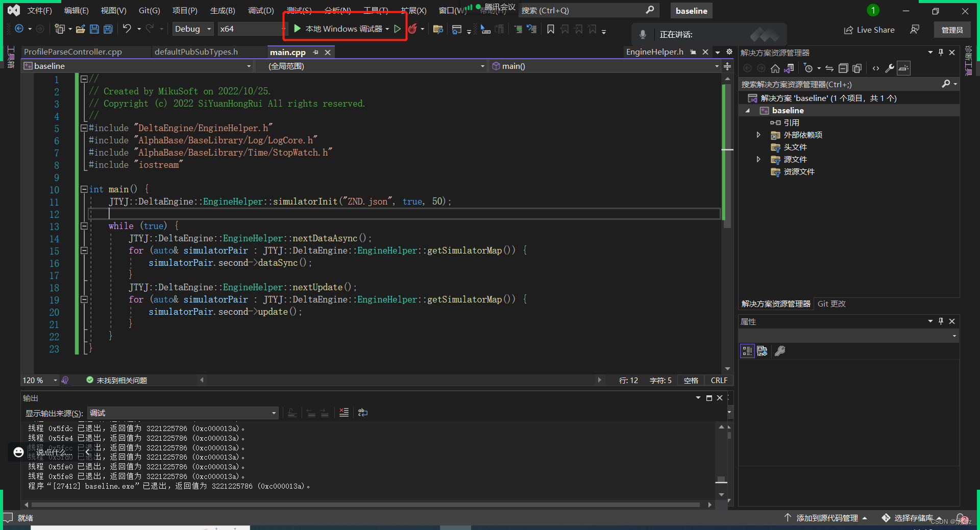980x530 pixels.
Task: Switch to defaultPubSubTypes.h tab
Action: (x=196, y=52)
